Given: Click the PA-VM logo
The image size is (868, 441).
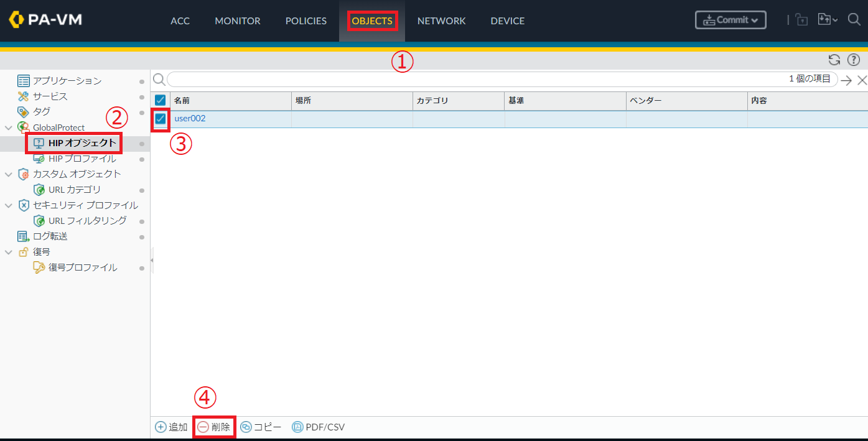Looking at the screenshot, I should (45, 20).
